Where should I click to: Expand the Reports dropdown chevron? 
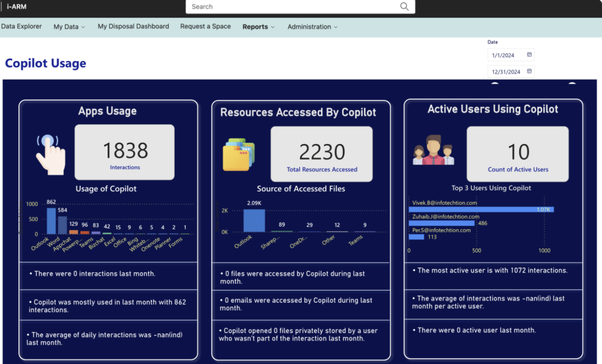273,27
